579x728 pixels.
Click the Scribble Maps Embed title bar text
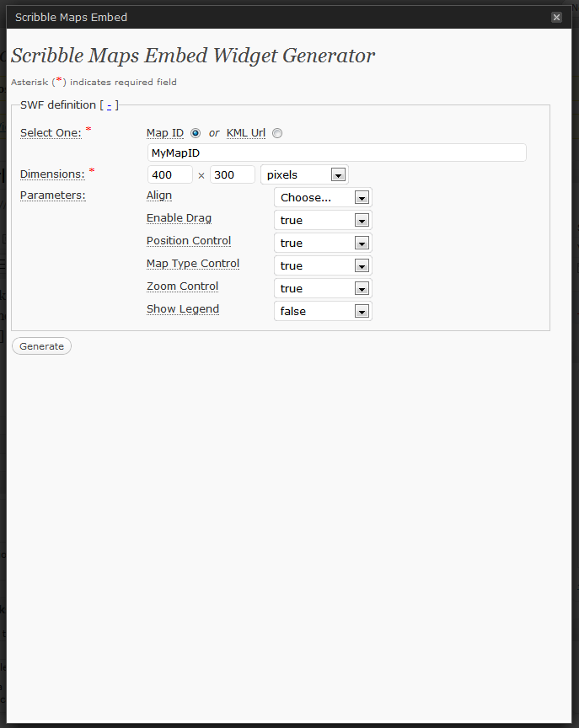tap(71, 17)
